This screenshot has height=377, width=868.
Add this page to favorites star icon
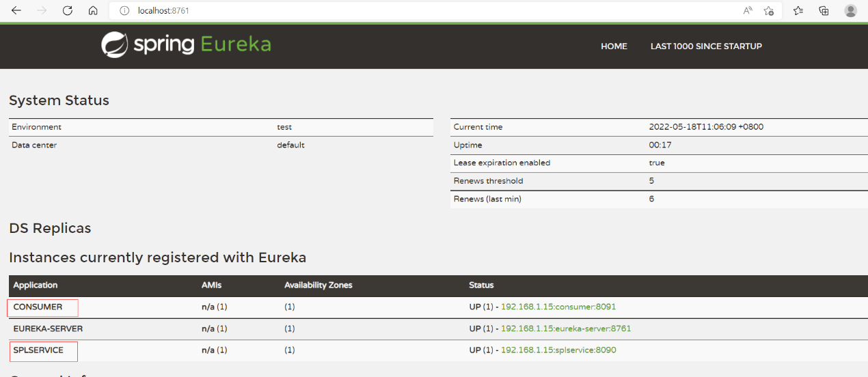(x=769, y=11)
